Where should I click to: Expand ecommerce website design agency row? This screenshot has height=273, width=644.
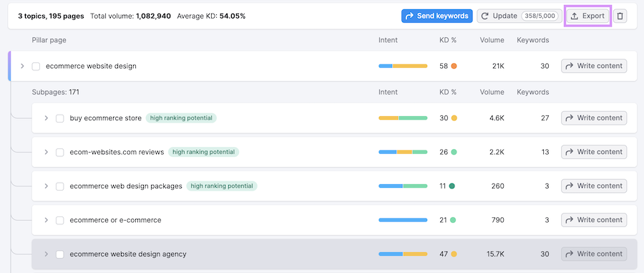point(47,254)
